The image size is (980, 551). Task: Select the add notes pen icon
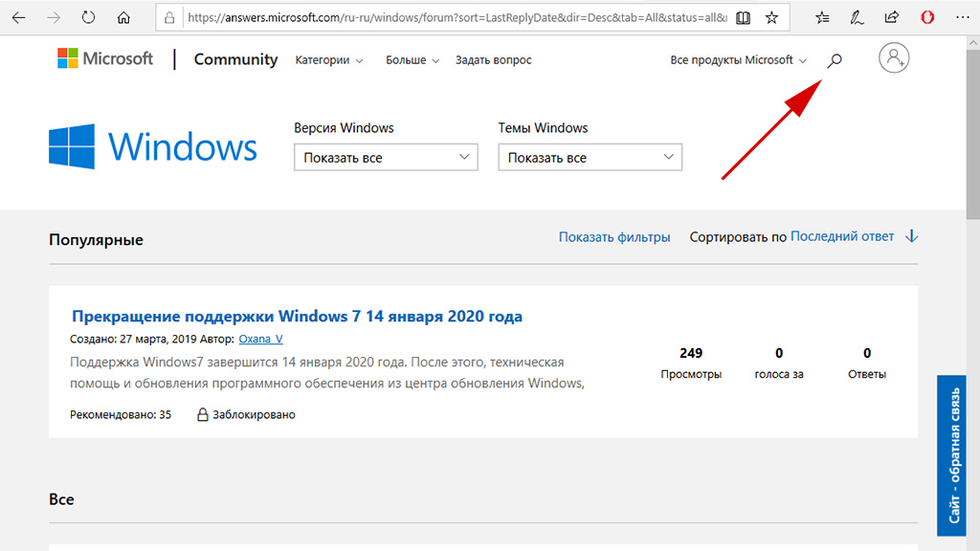point(857,18)
